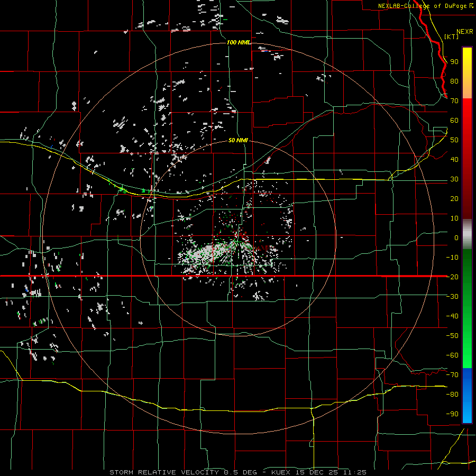
Task: Click the -80 knots legend value
Action: click(452, 395)
